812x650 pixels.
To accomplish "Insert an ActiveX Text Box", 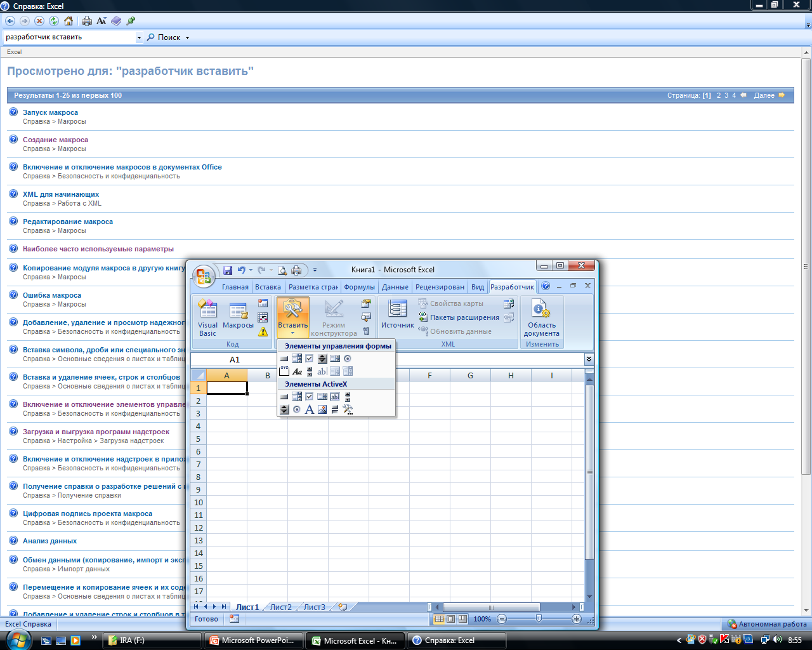I will (335, 397).
